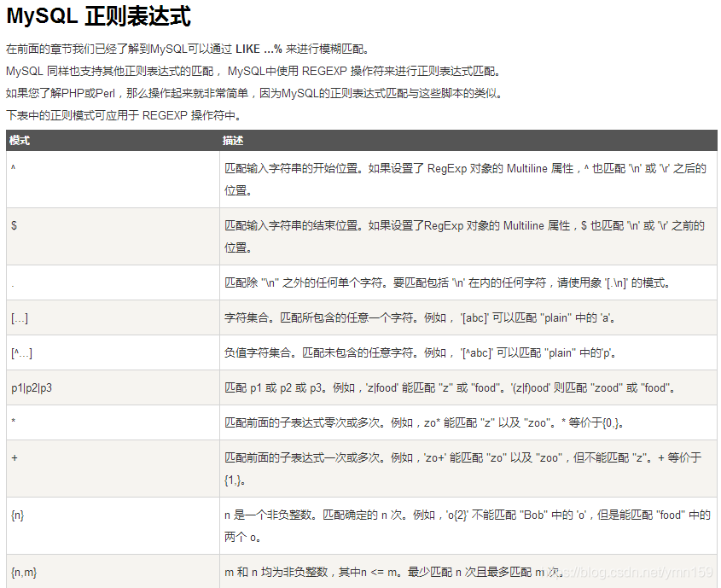Click the description starting "负值字符集合"

click(x=421, y=352)
